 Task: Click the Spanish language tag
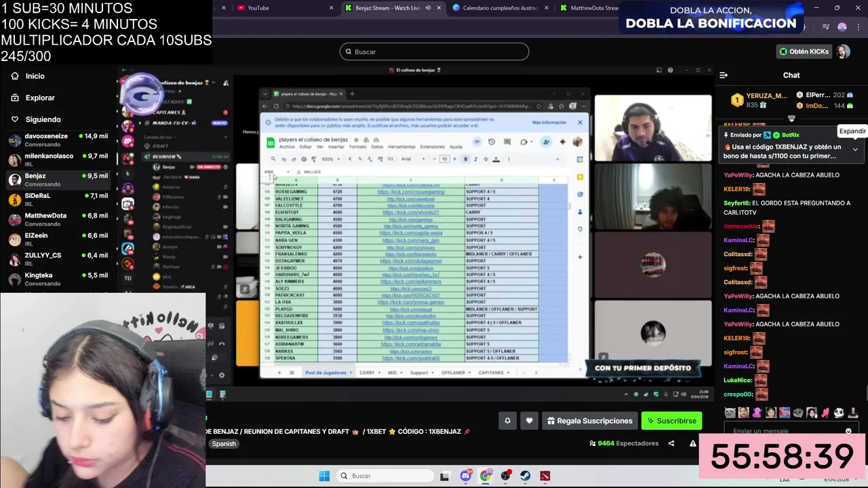[224, 444]
